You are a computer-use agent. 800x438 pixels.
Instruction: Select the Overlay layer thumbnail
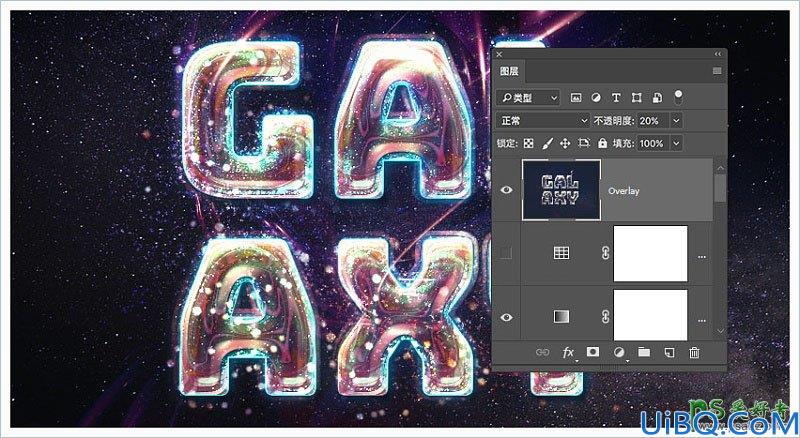coord(561,189)
